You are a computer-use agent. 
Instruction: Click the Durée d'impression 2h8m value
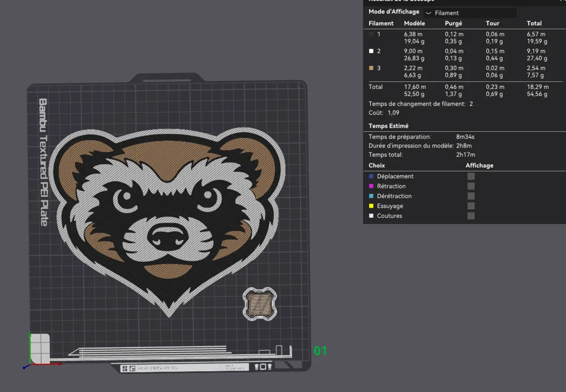(x=464, y=146)
